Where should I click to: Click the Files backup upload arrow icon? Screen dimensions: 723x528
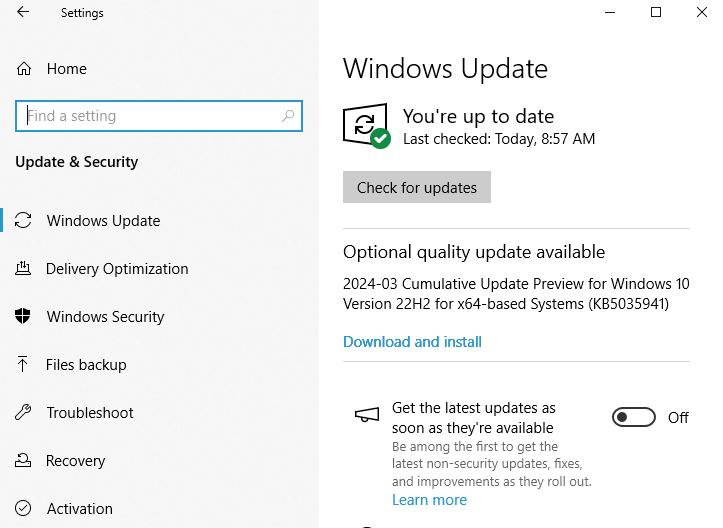pos(22,364)
